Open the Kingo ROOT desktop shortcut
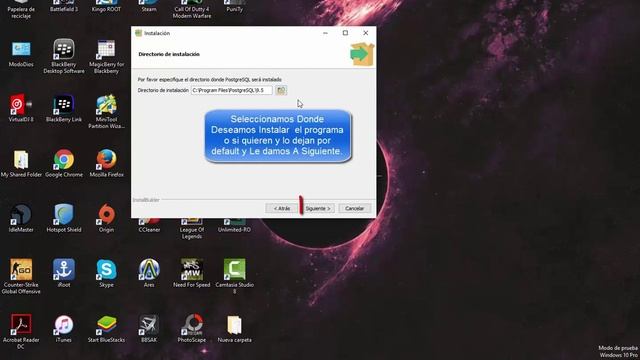The image size is (640, 360). tap(106, 6)
